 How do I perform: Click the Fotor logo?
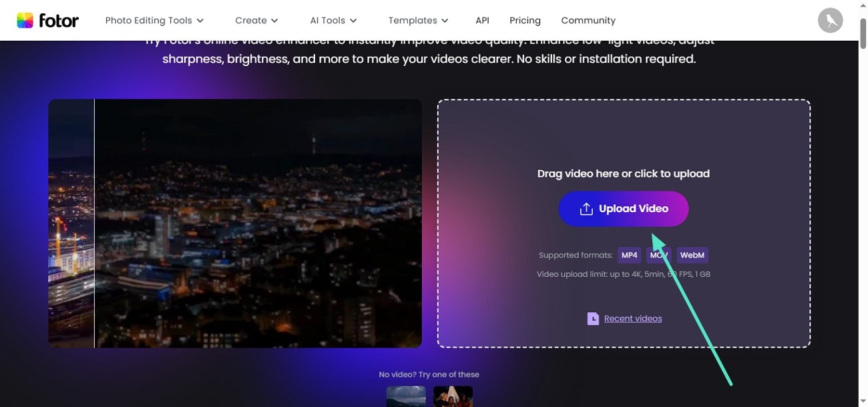click(47, 21)
